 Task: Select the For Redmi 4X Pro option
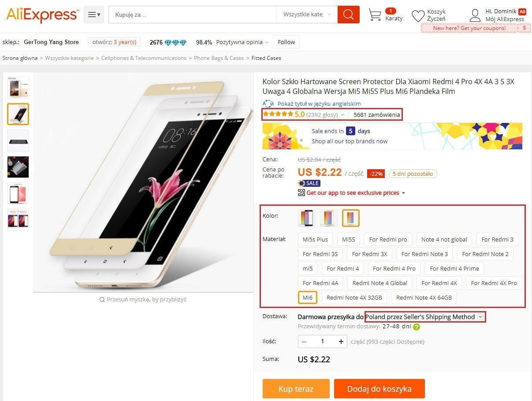click(x=494, y=283)
